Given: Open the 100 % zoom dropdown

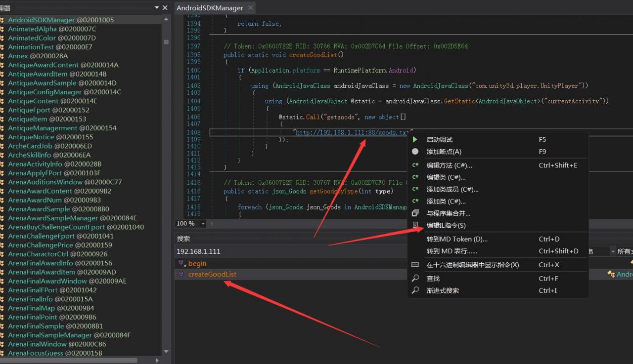Looking at the screenshot, I should pos(202,224).
